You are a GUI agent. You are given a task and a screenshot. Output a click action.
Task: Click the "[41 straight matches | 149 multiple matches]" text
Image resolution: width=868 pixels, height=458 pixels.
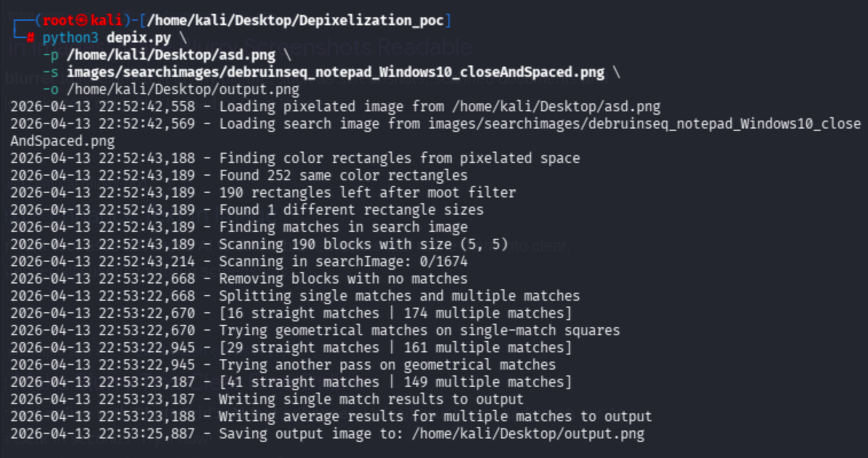pyautogui.click(x=395, y=382)
